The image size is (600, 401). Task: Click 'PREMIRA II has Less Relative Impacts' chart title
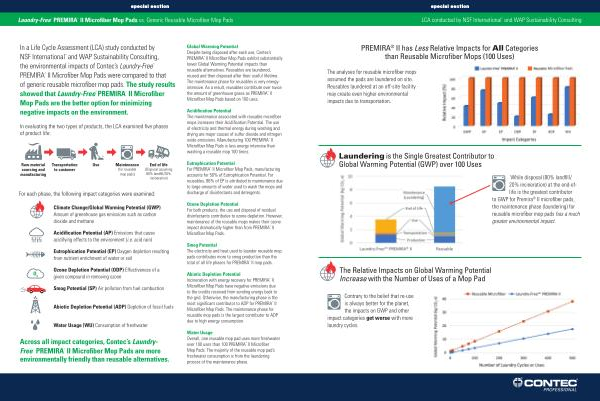click(x=450, y=52)
